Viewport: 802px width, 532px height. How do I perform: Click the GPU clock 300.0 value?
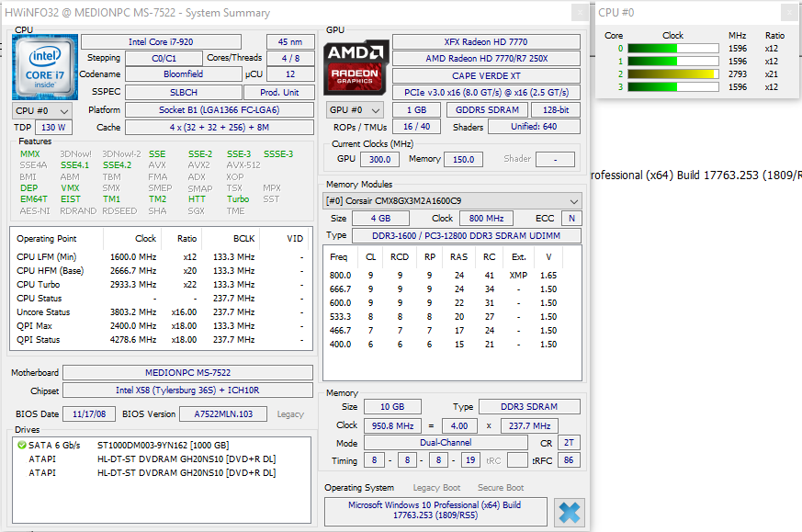[x=380, y=160]
